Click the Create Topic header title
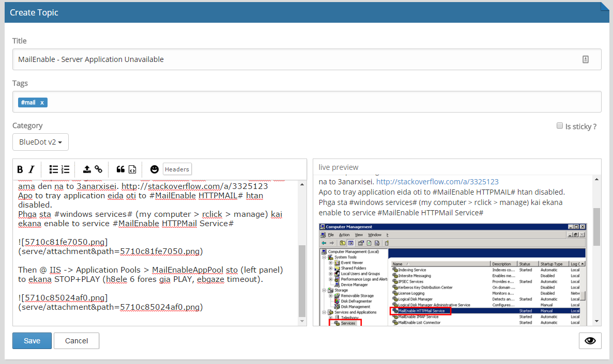The width and height of the screenshot is (613, 364). [x=34, y=12]
